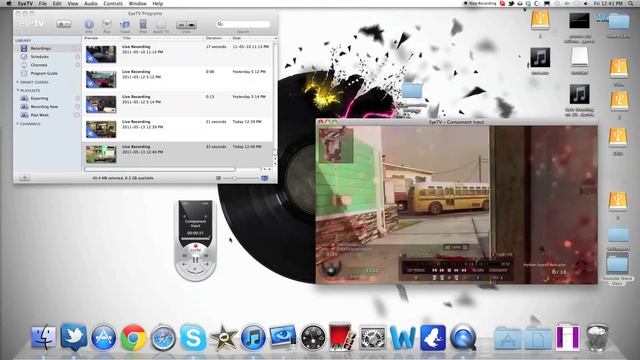Image resolution: width=640 pixels, height=360 pixels.
Task: Select recording thumbnail from Yesterday 5:14 PM
Action: pos(101,104)
